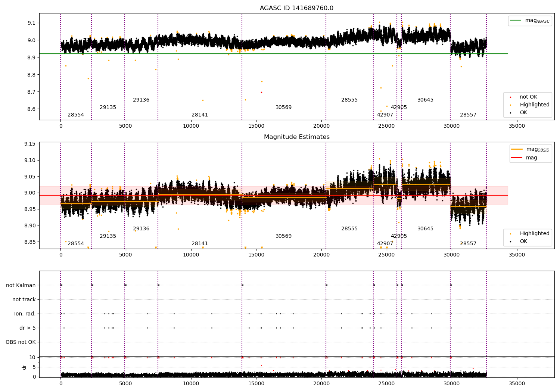Screen dimensions: 560x392
Task: Click obsid label 30645 in Magnitude Estimates plot
Action: click(426, 228)
